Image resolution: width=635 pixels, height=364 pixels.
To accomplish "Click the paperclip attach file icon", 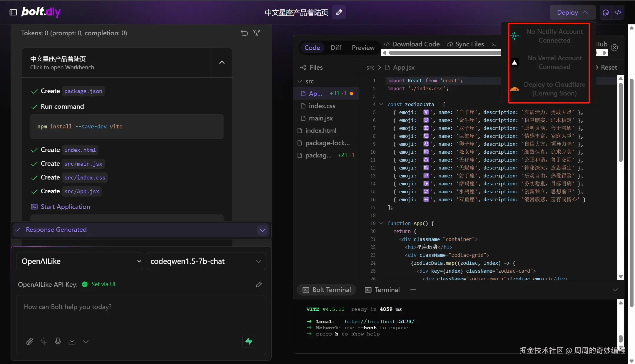I will pyautogui.click(x=29, y=341).
